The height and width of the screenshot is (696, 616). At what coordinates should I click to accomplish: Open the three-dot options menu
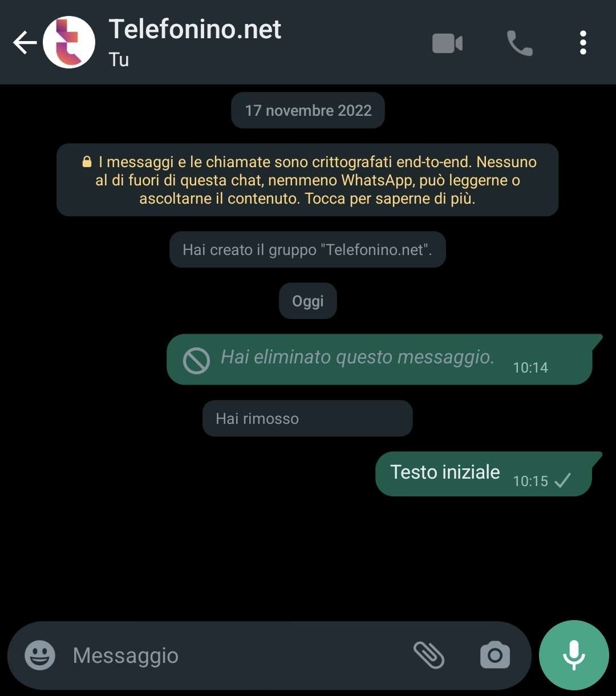tap(583, 43)
